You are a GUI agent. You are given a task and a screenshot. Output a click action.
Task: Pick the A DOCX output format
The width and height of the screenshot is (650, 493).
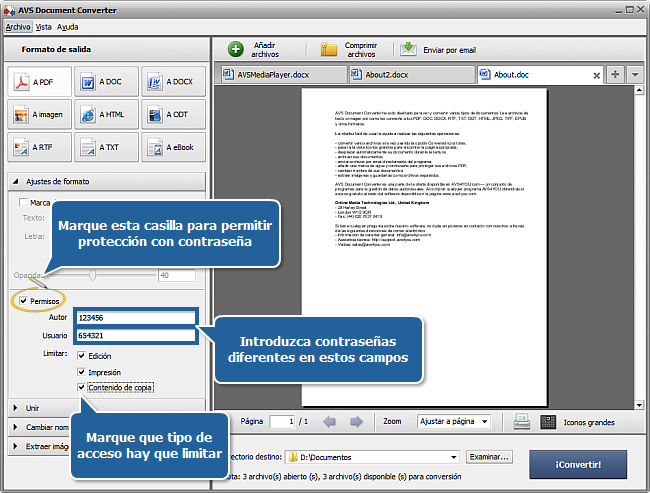tap(173, 82)
